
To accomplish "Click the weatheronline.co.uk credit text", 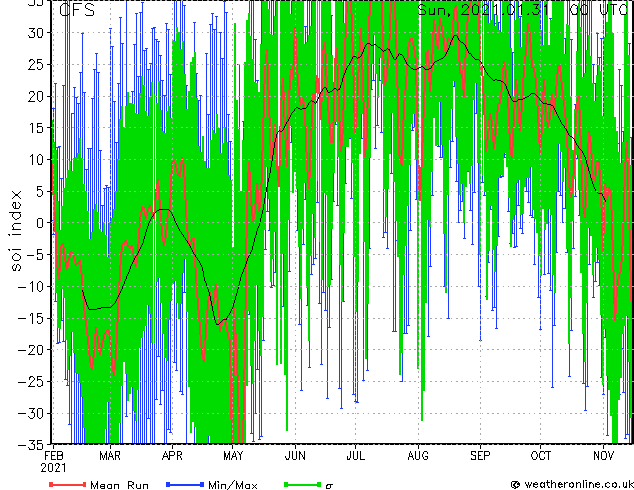I will click(578, 484).
